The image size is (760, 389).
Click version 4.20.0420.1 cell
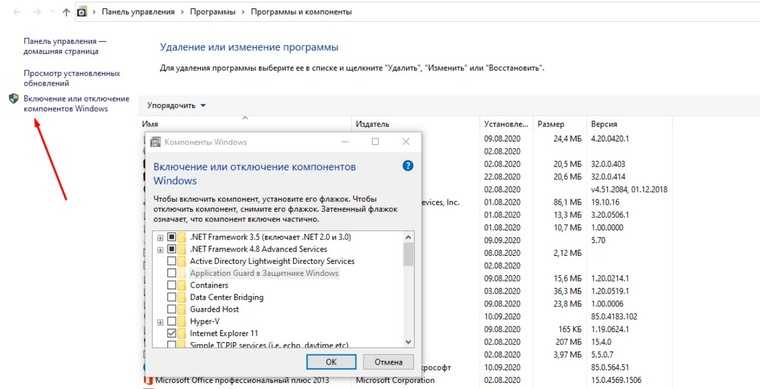[610, 139]
